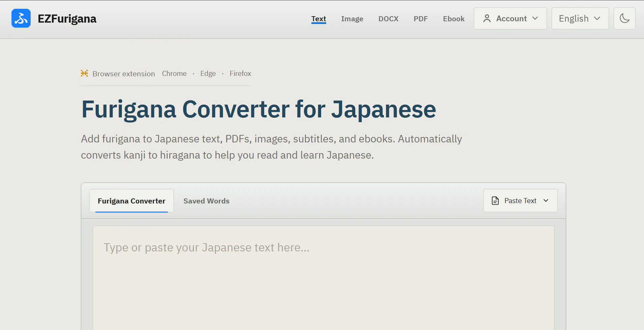Click the Browser extension label

point(124,74)
